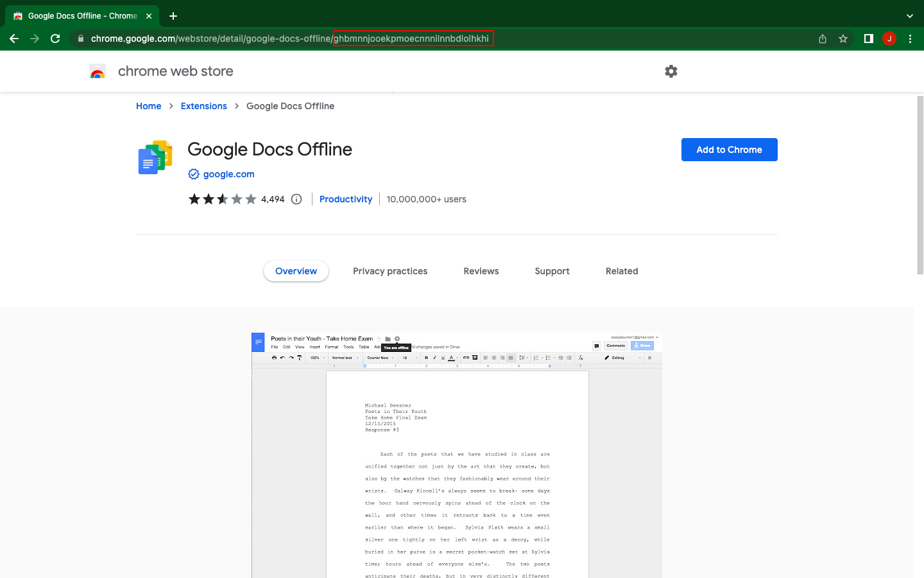Click the star rating display
This screenshot has height=578, width=924.
pyautogui.click(x=222, y=199)
